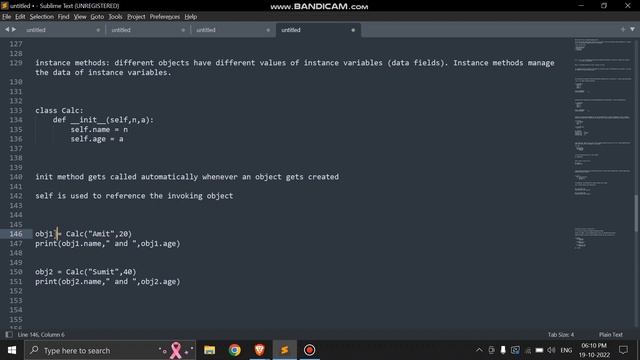Click the 'class Calc:' line
Screen dimensions: 640x360
[x=59, y=110]
